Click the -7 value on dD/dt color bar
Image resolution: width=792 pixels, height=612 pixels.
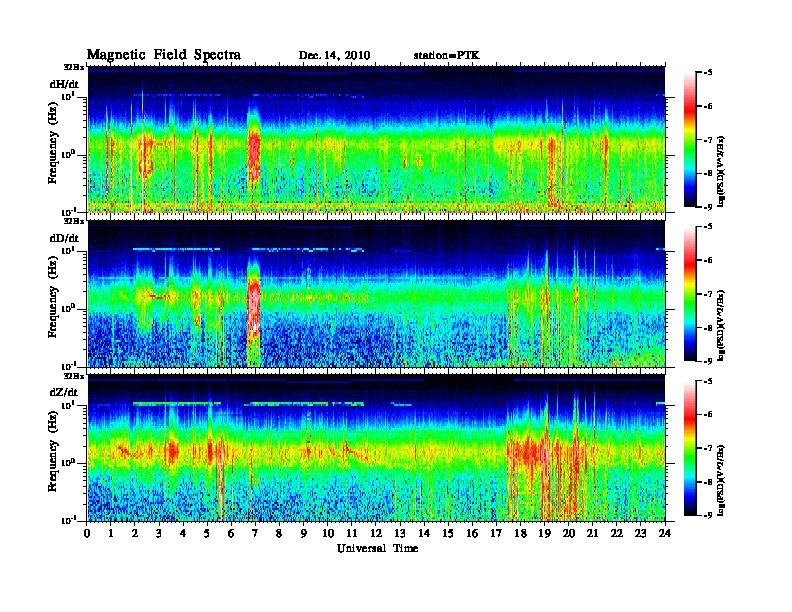(x=708, y=294)
